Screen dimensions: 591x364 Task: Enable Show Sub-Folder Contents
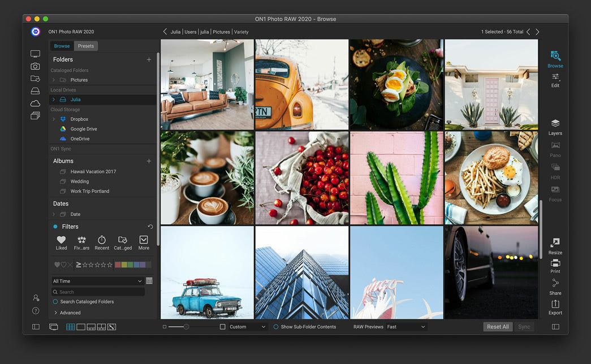point(276,327)
